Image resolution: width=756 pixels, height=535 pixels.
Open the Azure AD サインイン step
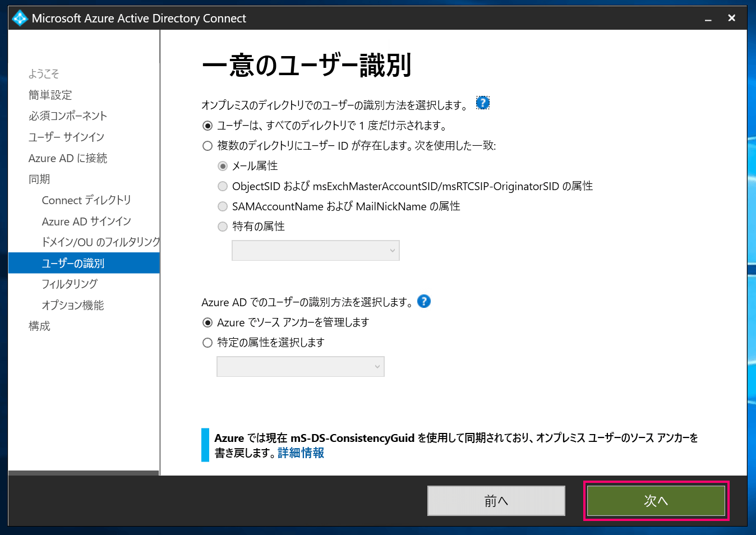86,222
